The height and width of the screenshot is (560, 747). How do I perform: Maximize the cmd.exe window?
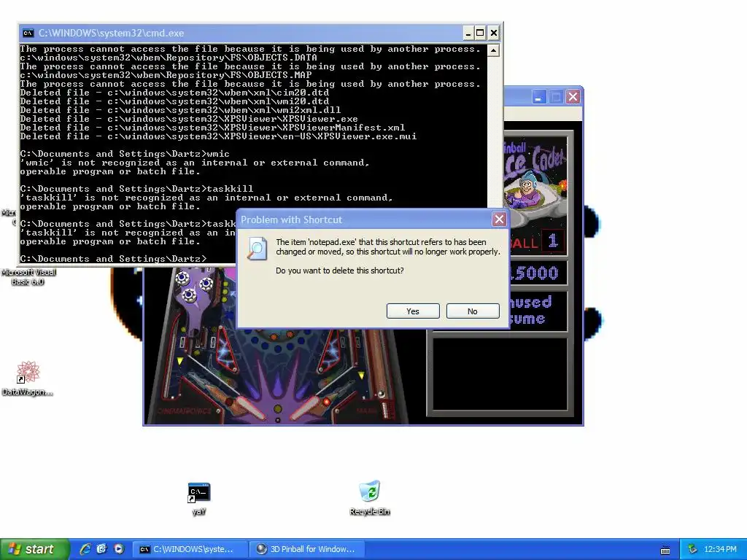pos(480,33)
